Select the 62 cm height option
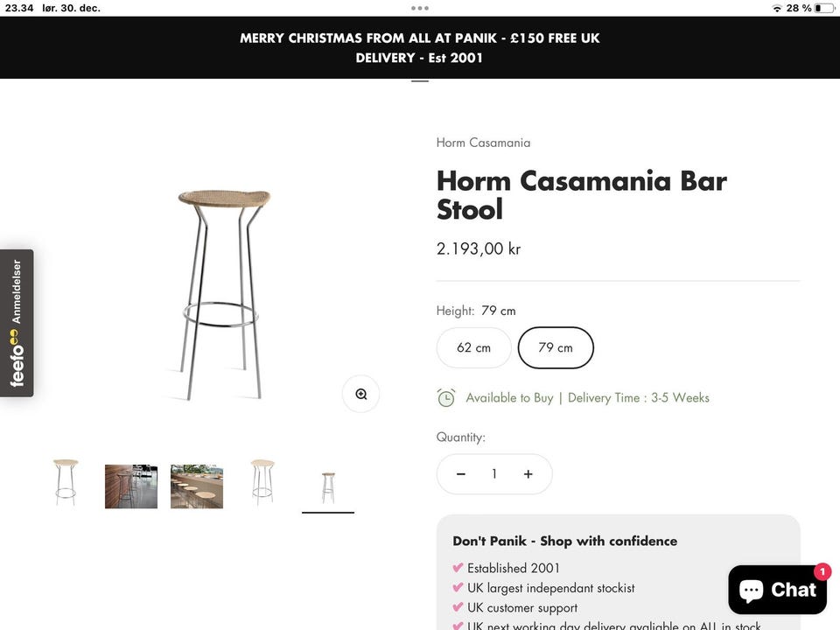This screenshot has width=840, height=630. [473, 348]
